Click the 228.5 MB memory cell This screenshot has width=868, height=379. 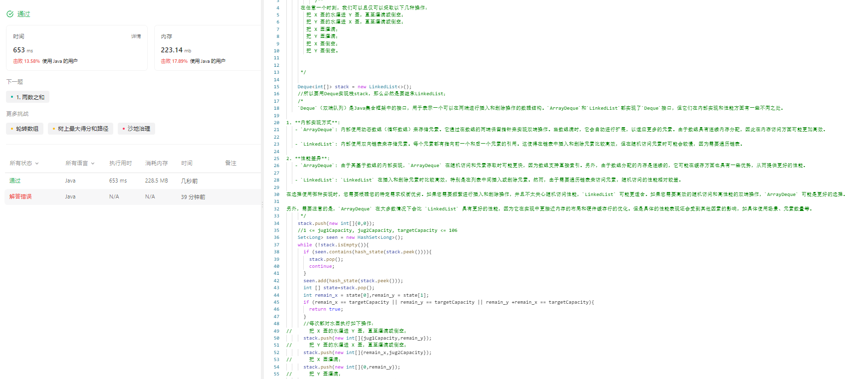[156, 181]
